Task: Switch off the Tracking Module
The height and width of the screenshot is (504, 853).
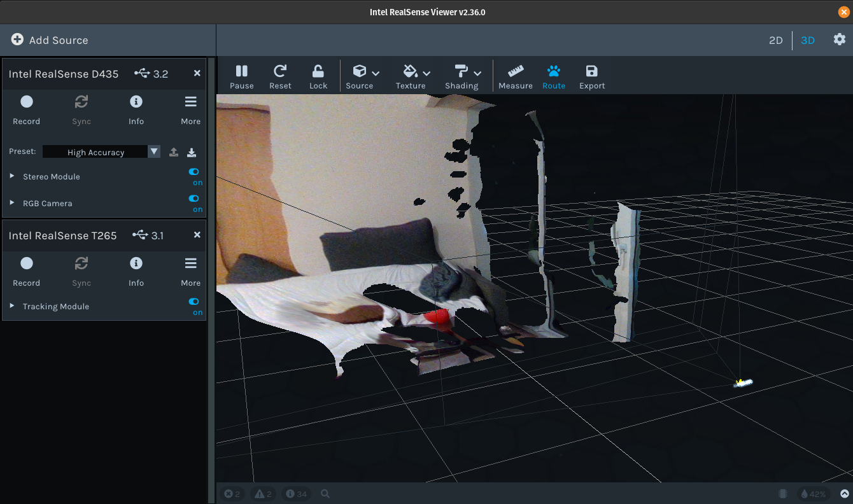Action: (194, 302)
